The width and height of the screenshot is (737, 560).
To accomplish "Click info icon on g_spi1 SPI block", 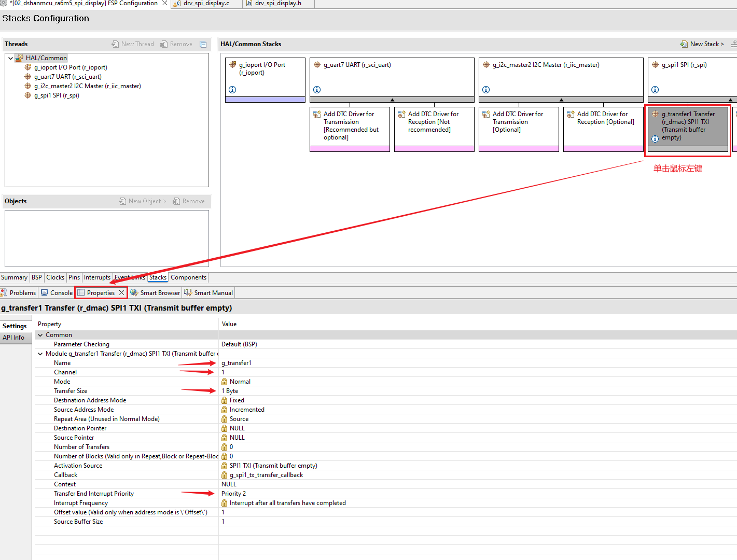I will pyautogui.click(x=655, y=90).
